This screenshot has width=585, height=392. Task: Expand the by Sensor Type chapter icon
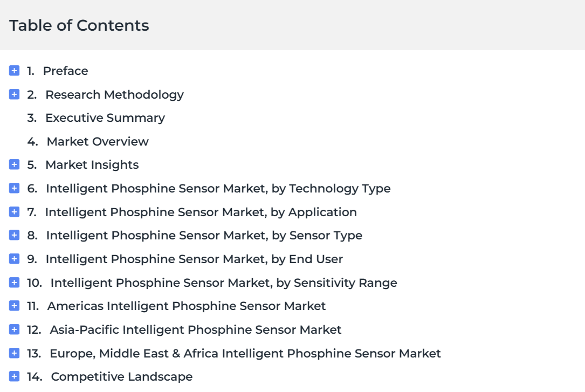click(x=14, y=235)
